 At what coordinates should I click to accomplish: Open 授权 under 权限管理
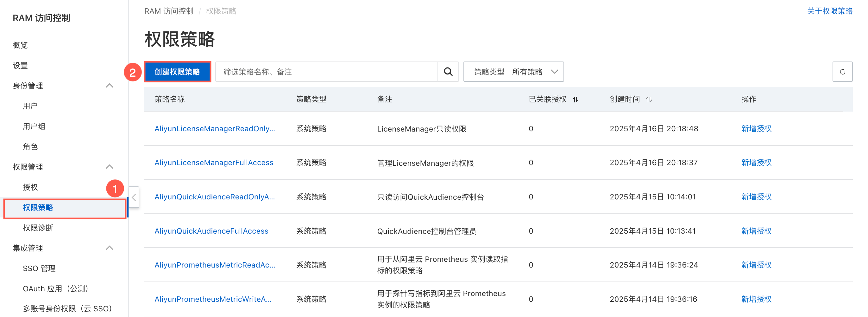coord(30,187)
